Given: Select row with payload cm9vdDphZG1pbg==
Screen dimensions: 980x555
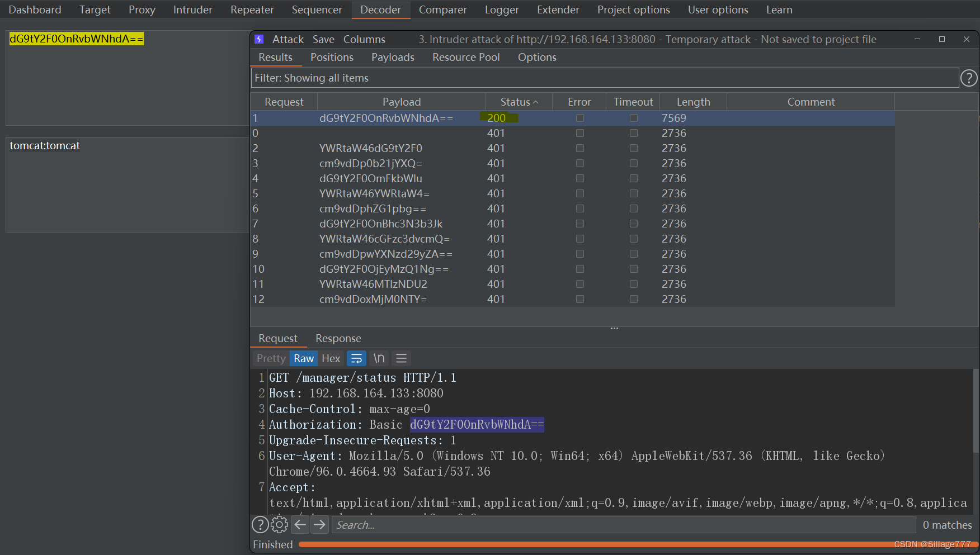Looking at the screenshot, I should [x=573, y=208].
